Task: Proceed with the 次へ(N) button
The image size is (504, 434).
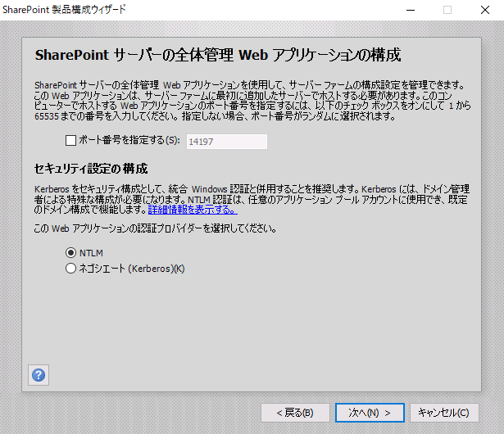Action: pyautogui.click(x=370, y=413)
